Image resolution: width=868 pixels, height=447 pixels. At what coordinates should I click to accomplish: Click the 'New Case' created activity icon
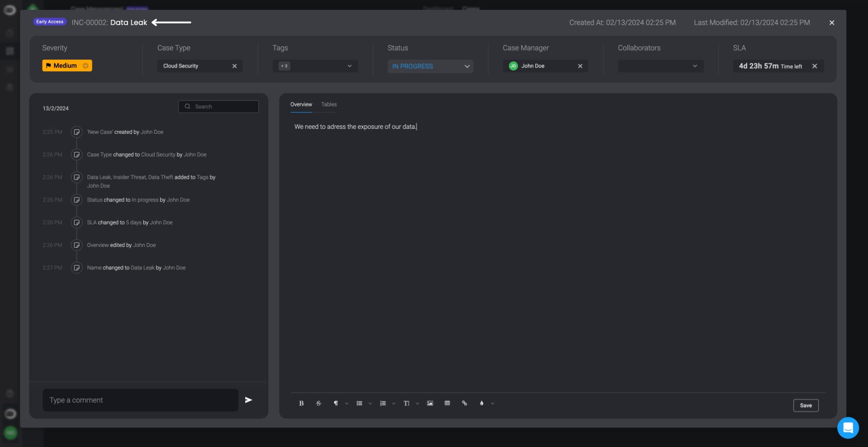77,132
